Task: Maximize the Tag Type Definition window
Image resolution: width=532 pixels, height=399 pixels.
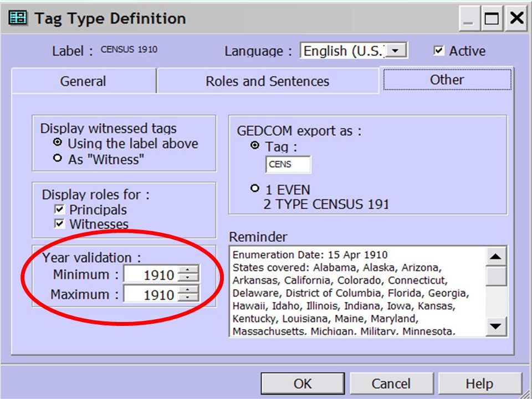Action: [x=492, y=18]
